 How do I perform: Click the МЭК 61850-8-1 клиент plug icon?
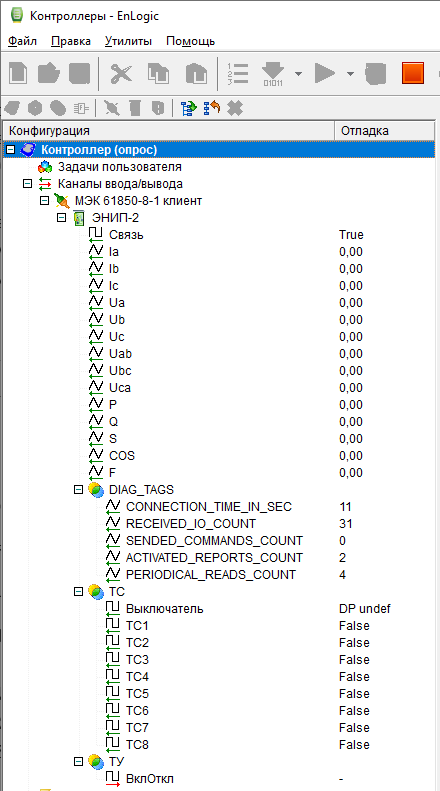click(62, 201)
